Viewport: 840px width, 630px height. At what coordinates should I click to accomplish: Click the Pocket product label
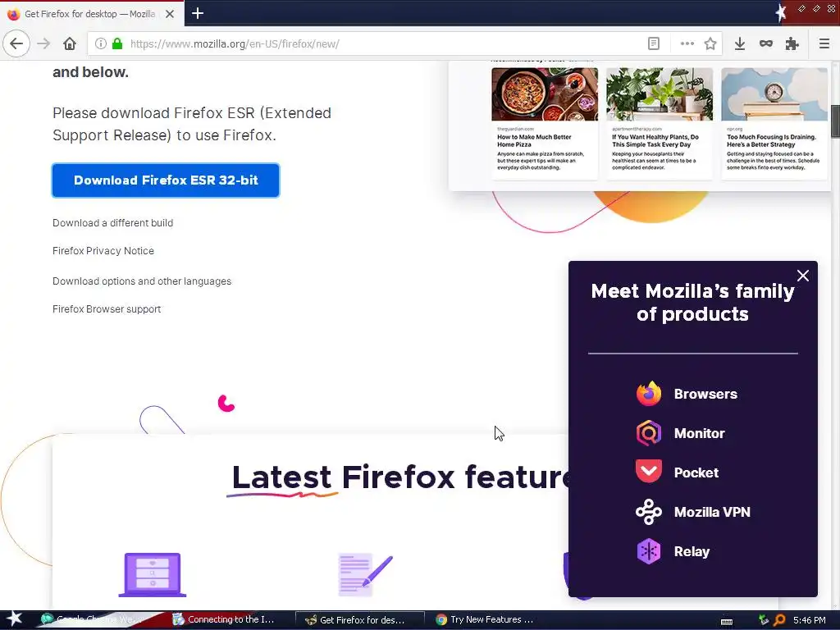[x=696, y=472]
